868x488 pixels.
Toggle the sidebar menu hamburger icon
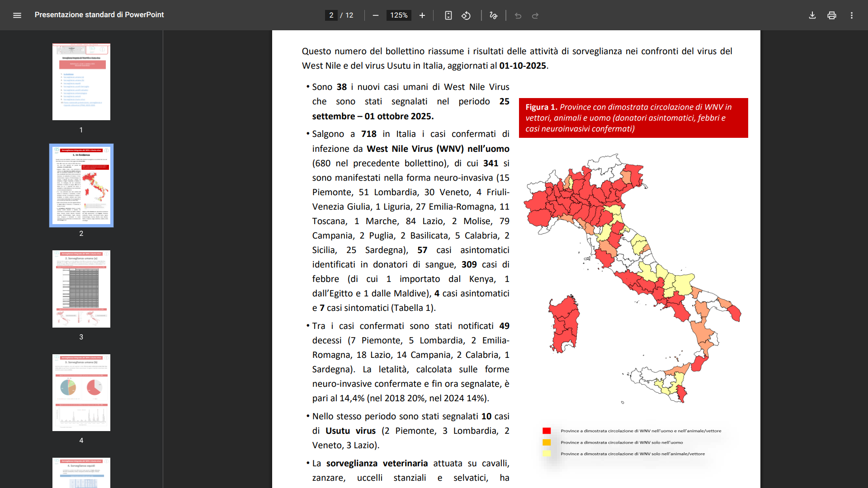[x=17, y=15]
